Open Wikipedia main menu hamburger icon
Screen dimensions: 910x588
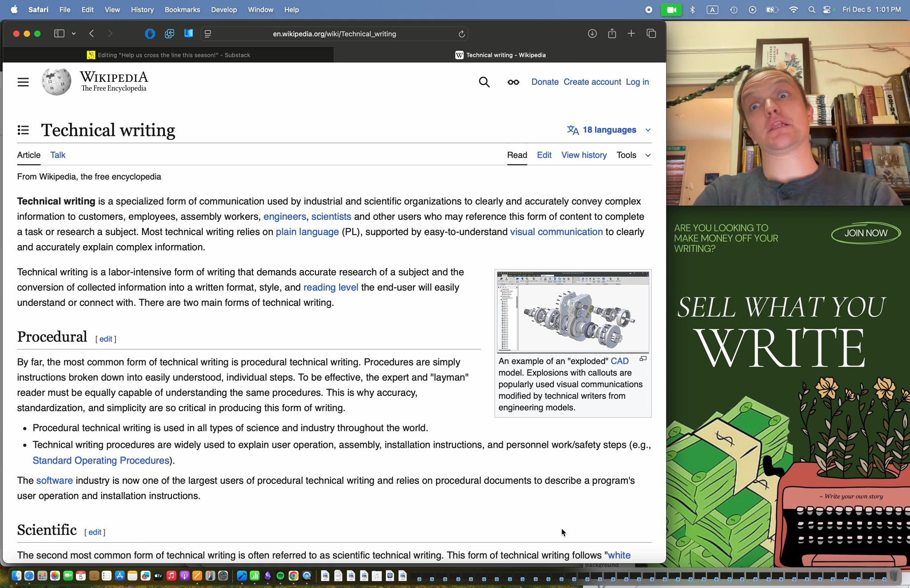click(x=23, y=82)
